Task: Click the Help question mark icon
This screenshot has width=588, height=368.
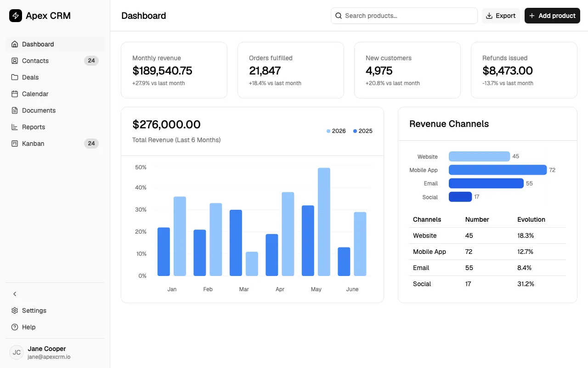Action: (x=15, y=327)
